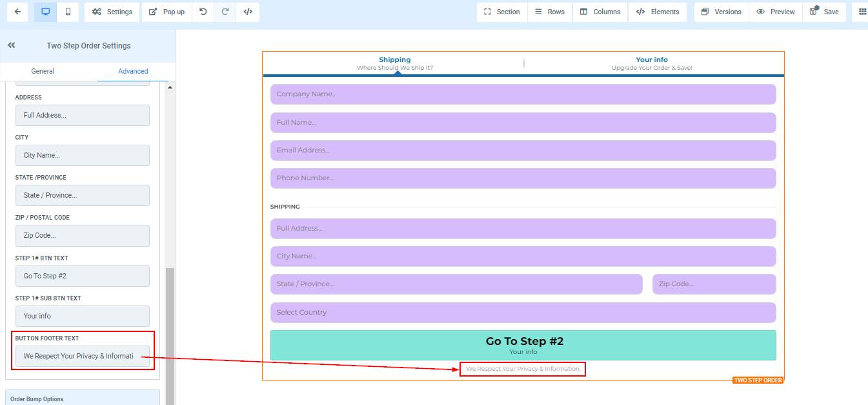868x405 pixels.
Task: Click the Save button
Action: pyautogui.click(x=824, y=12)
